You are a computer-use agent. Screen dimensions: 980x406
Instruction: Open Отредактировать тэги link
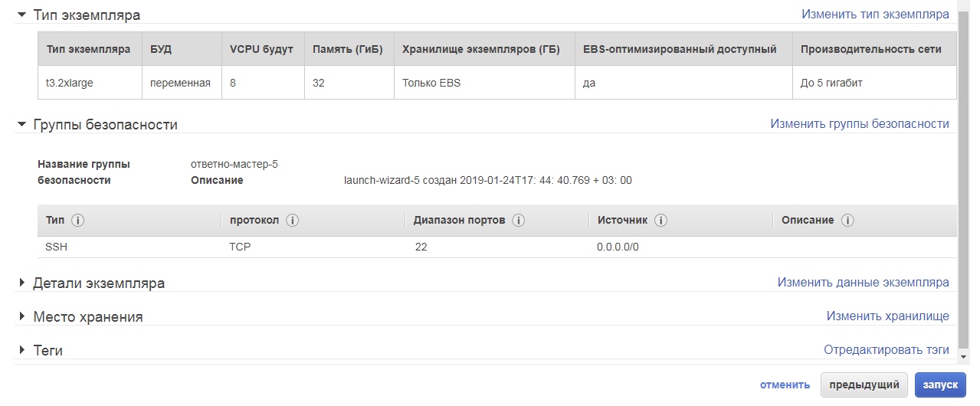tap(887, 349)
